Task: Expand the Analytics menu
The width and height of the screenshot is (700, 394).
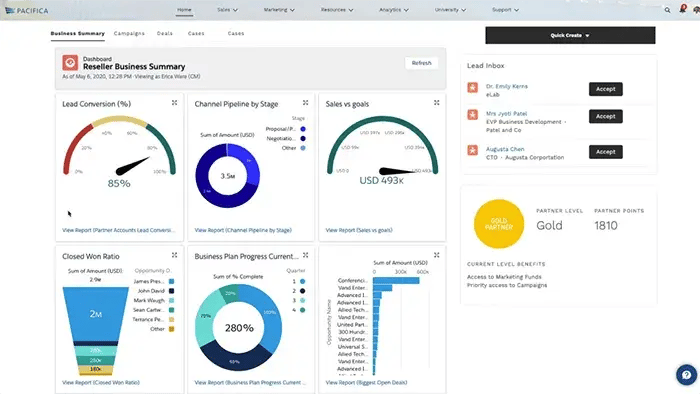Action: (x=394, y=10)
